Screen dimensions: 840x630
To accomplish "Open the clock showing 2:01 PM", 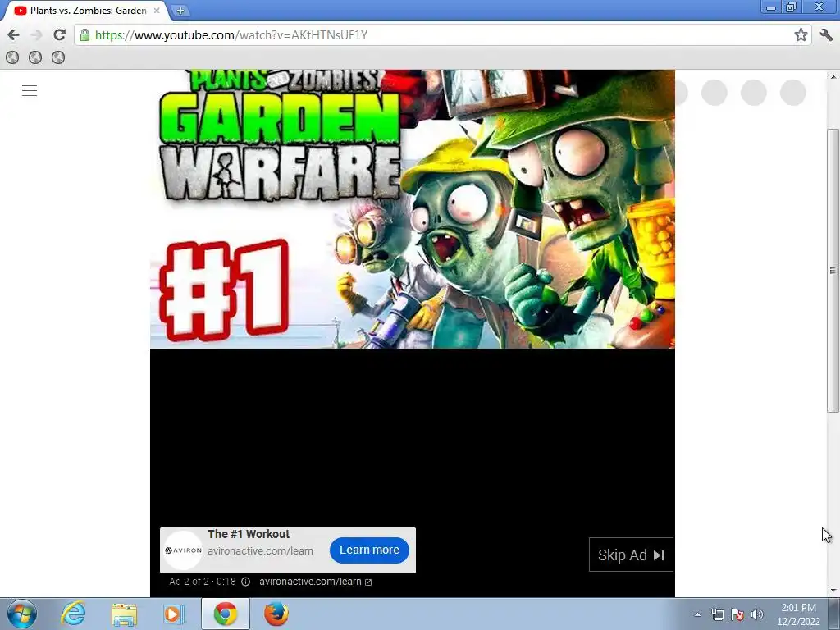I will [798, 614].
